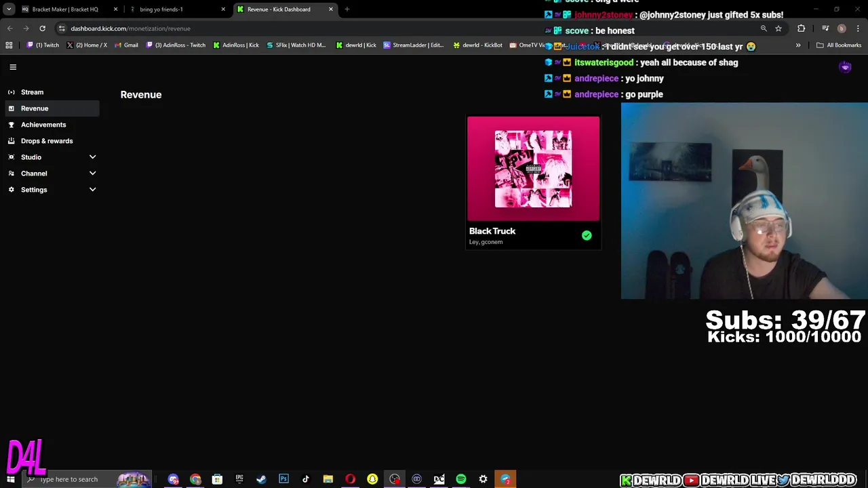Viewport: 868px width, 488px height.
Task: Open the StreamLadder bookmark
Action: (x=414, y=45)
